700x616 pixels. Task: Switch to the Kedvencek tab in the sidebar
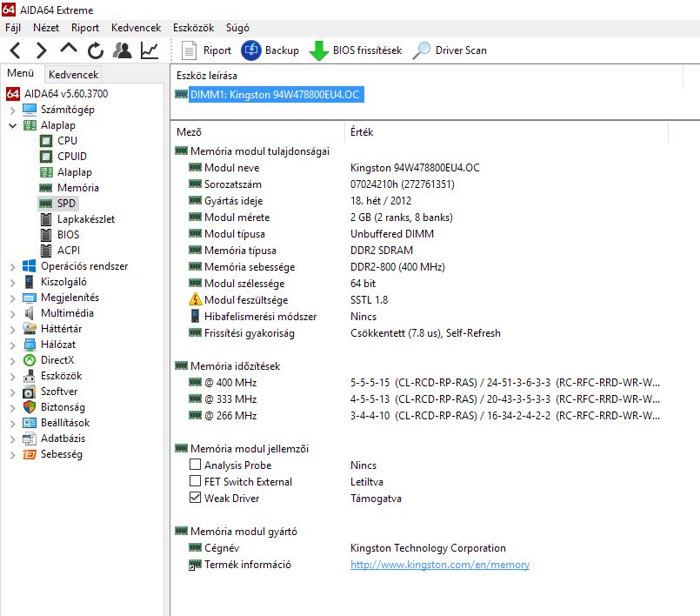click(x=73, y=74)
